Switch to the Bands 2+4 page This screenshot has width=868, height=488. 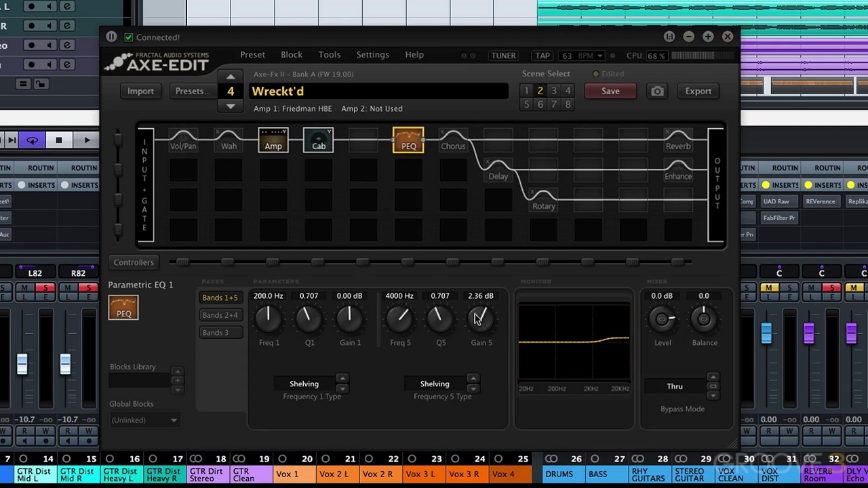pyautogui.click(x=220, y=315)
